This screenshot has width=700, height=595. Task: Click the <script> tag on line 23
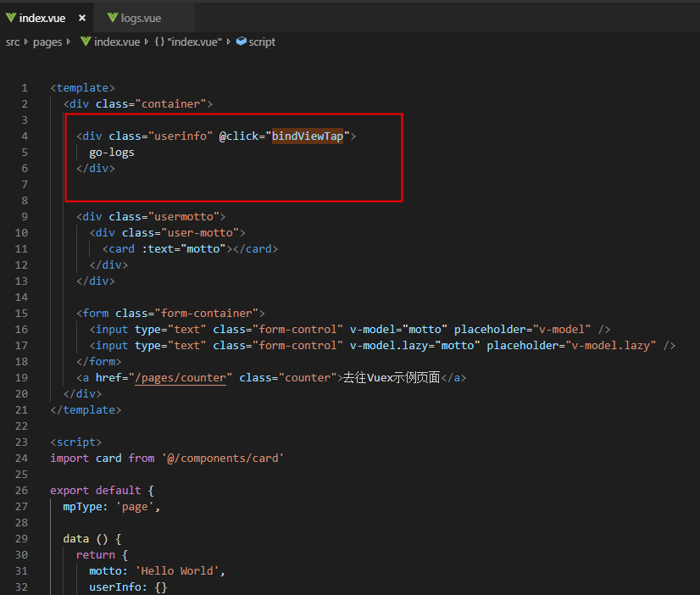tap(76, 442)
